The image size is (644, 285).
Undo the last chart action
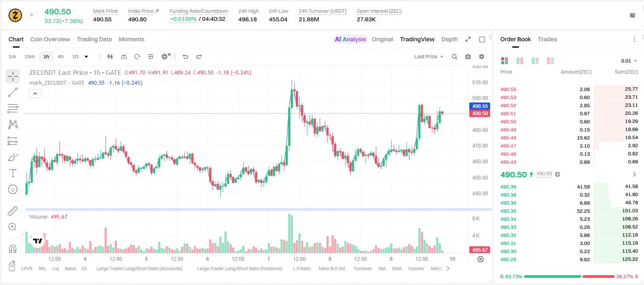tap(185, 57)
